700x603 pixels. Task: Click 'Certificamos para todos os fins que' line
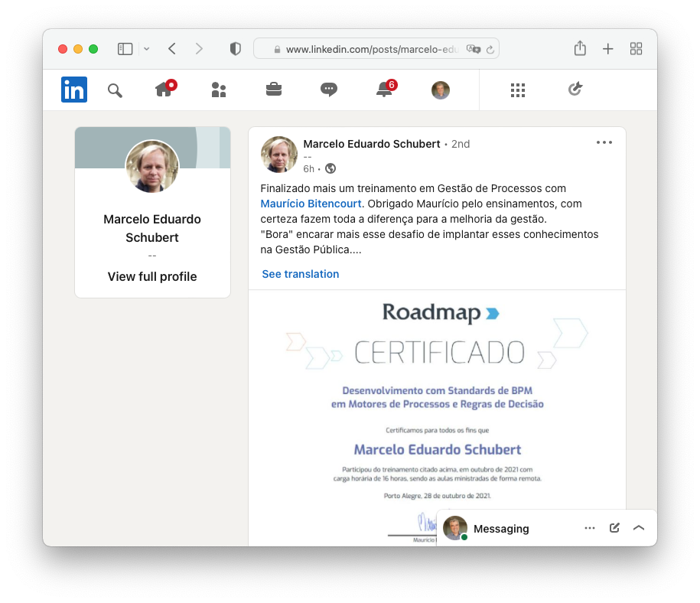click(437, 430)
